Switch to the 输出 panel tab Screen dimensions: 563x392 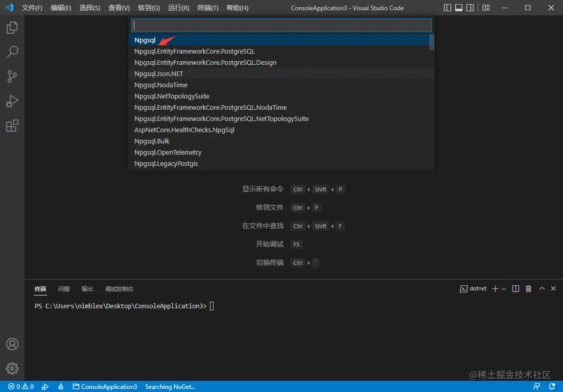87,289
